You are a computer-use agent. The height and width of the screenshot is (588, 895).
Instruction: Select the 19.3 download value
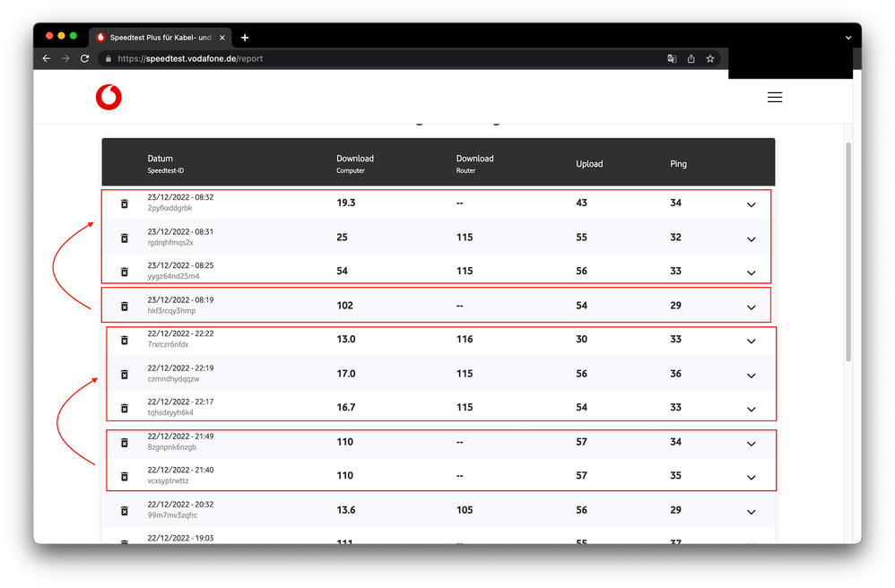[x=346, y=203]
